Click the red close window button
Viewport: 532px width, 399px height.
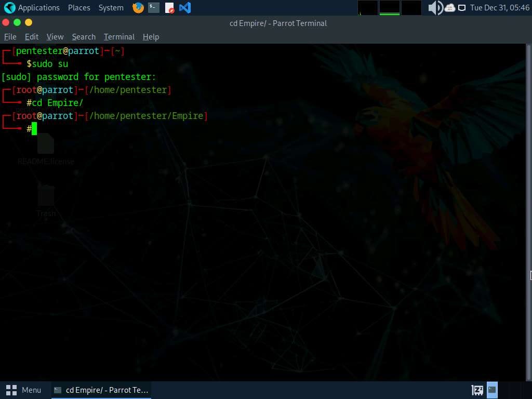tap(6, 22)
